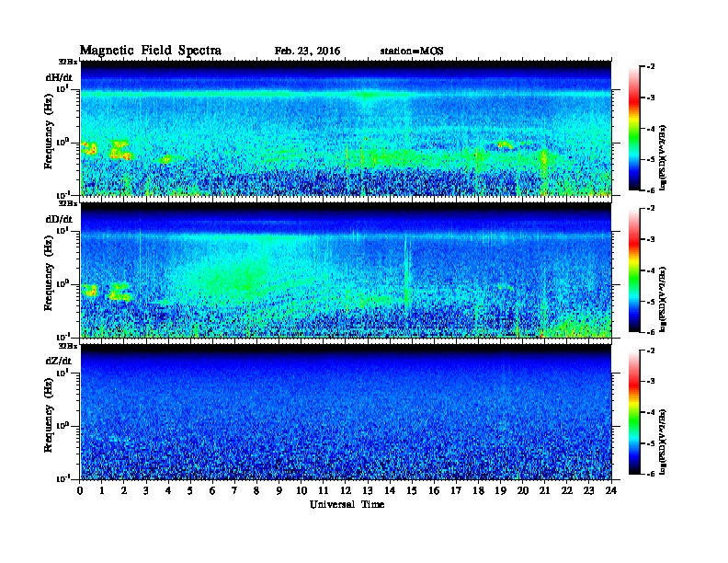Click the time axis tick label "21"
The image size is (728, 563).
click(544, 491)
